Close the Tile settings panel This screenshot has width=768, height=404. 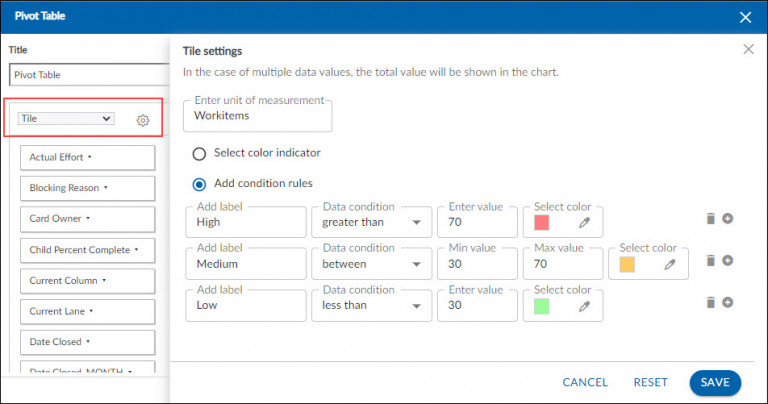748,49
